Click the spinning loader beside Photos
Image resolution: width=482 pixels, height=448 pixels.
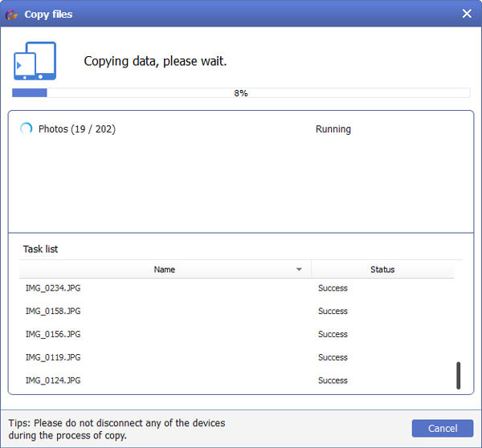(x=27, y=128)
